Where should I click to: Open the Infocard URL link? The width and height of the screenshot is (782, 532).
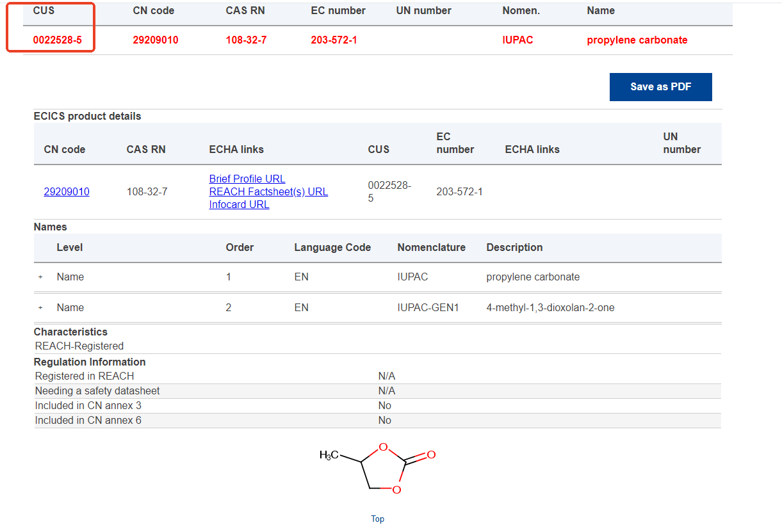point(239,205)
